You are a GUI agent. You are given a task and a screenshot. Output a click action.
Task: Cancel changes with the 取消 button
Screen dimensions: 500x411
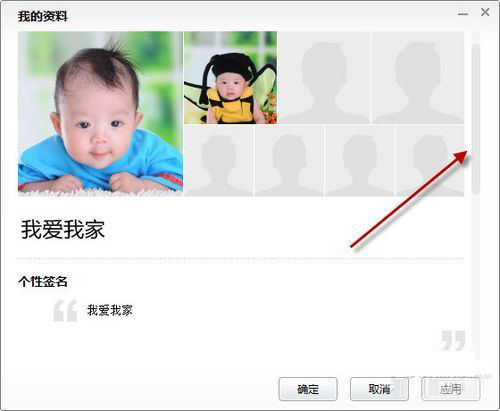tap(379, 389)
